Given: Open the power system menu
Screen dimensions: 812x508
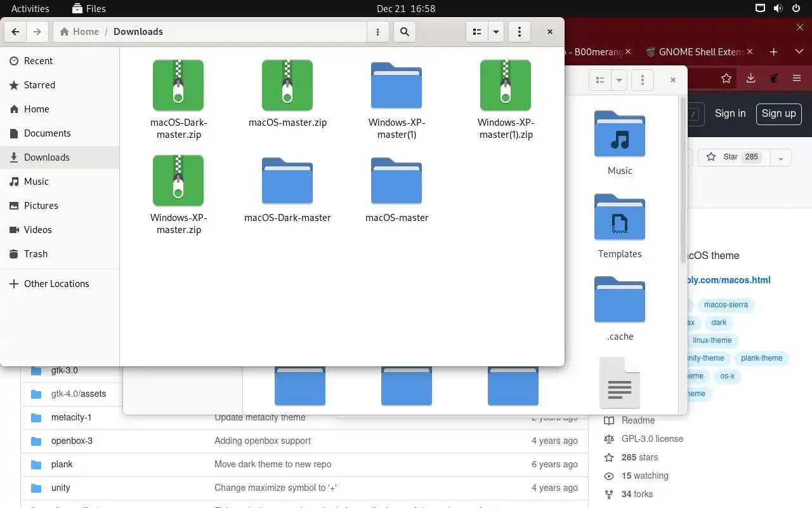Looking at the screenshot, I should click(796, 8).
